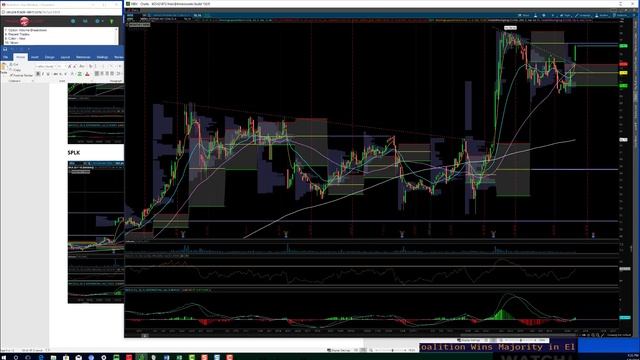Click the green light bulb icon in page header

pos(111,21)
